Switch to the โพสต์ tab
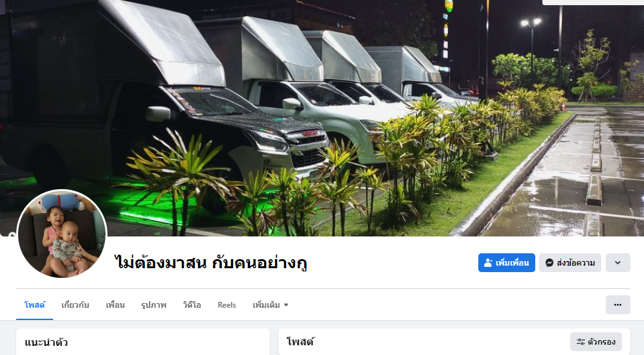 (34, 305)
